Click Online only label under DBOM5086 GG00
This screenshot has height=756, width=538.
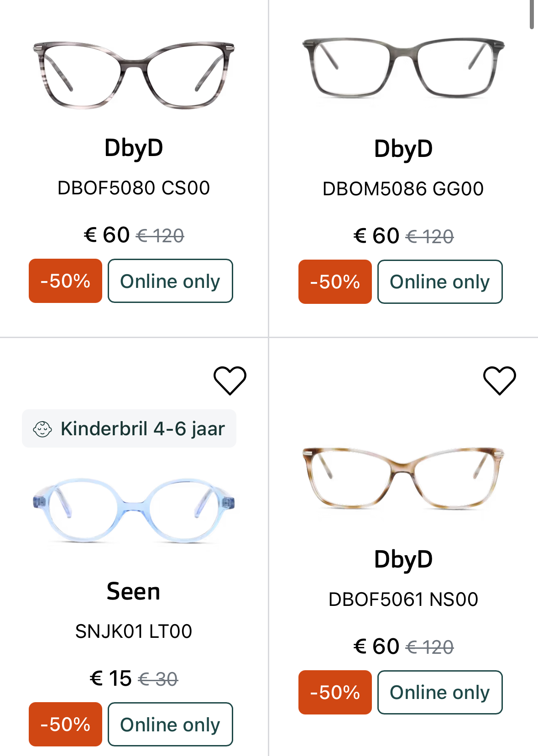[x=440, y=282]
